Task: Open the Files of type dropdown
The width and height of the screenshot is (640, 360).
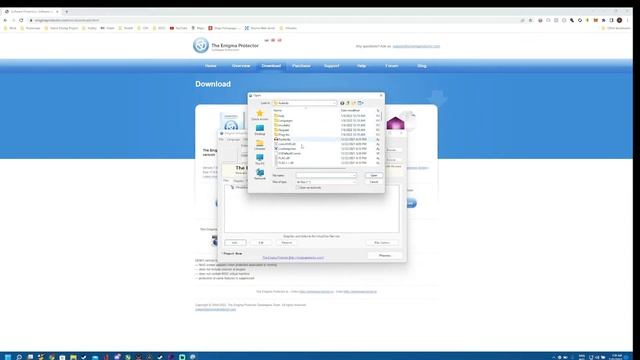Action: [326, 182]
